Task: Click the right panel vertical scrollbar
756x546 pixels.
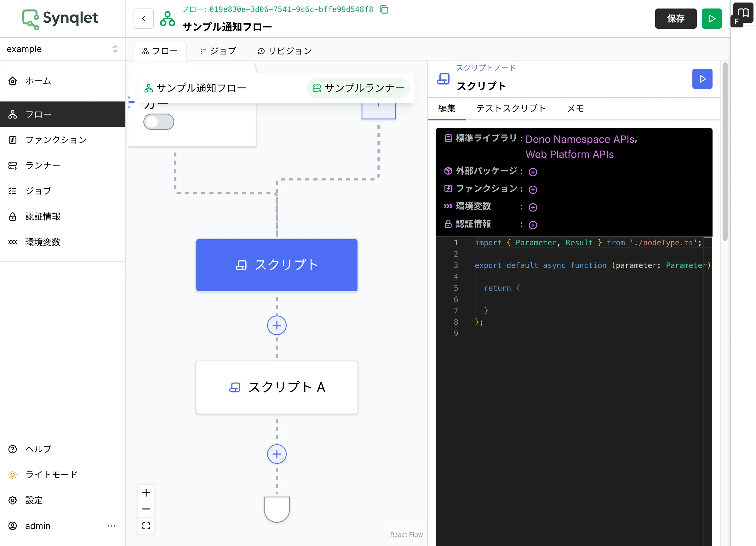Action: 725,152
